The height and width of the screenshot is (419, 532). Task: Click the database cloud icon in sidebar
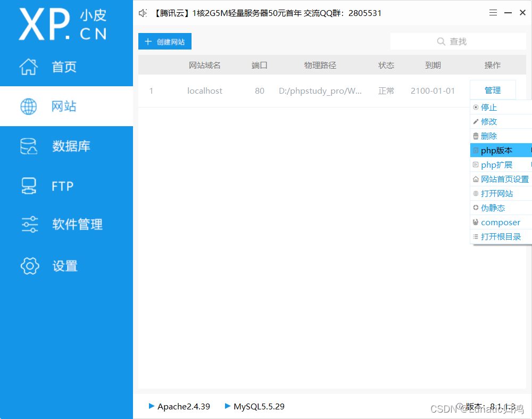click(29, 146)
